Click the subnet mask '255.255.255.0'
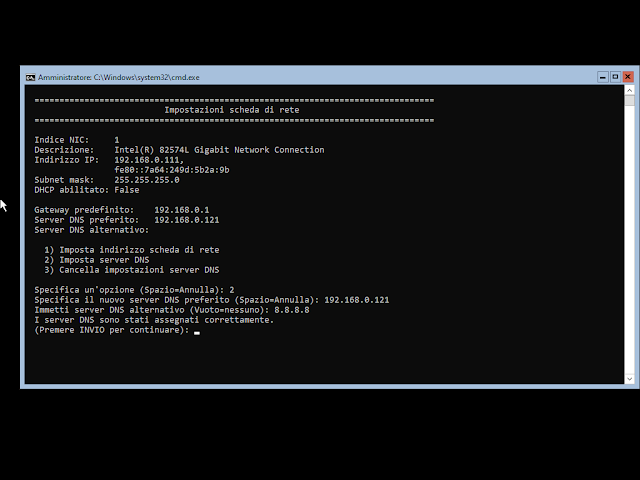This screenshot has height=480, width=640. (x=147, y=180)
